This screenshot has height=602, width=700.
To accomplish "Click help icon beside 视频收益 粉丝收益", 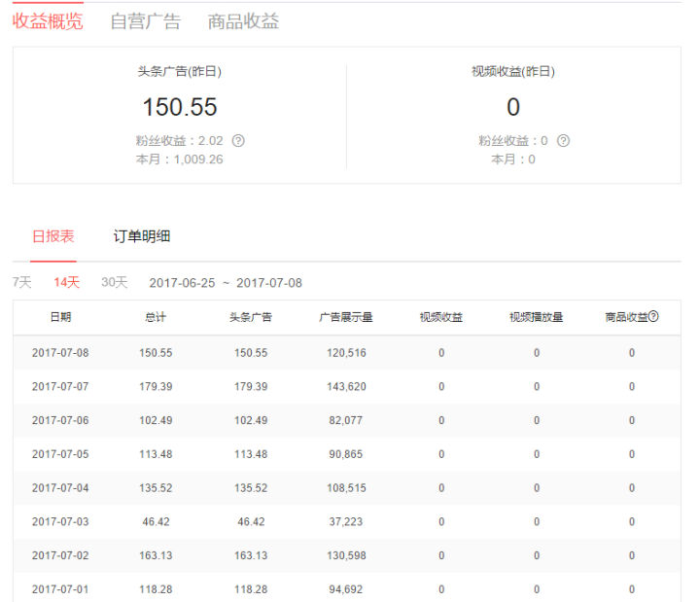I will click(563, 141).
